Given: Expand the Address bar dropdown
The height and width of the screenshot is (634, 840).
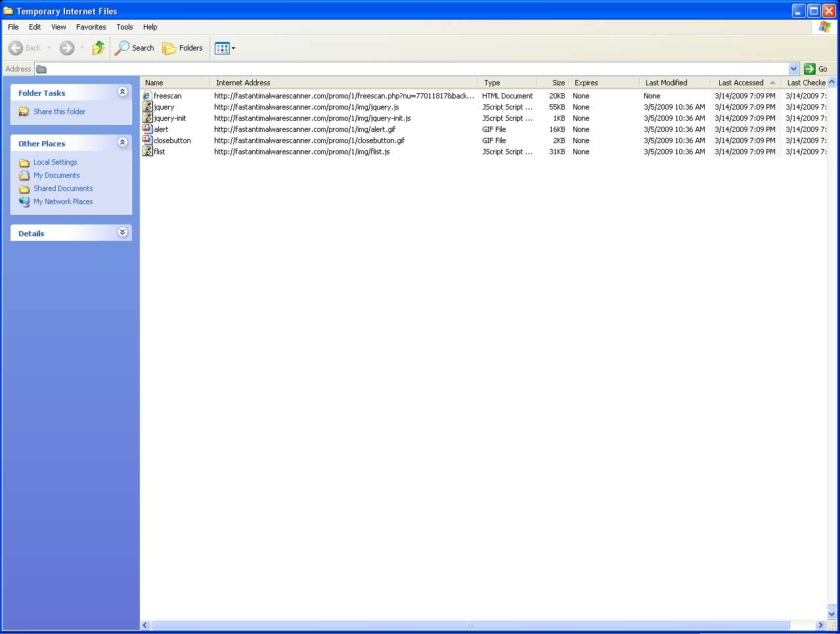Looking at the screenshot, I should tap(793, 69).
